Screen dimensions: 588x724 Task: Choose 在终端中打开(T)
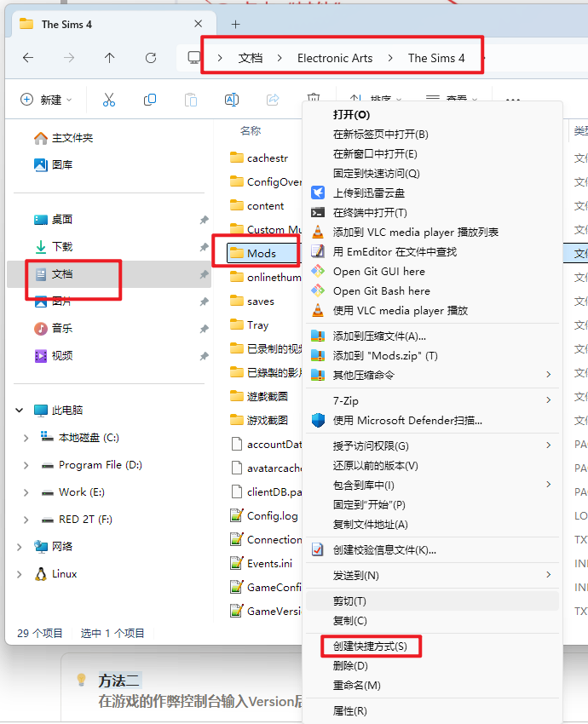point(370,212)
